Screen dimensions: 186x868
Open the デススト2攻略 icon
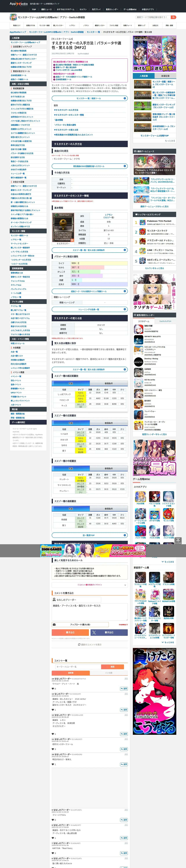[168, 578]
